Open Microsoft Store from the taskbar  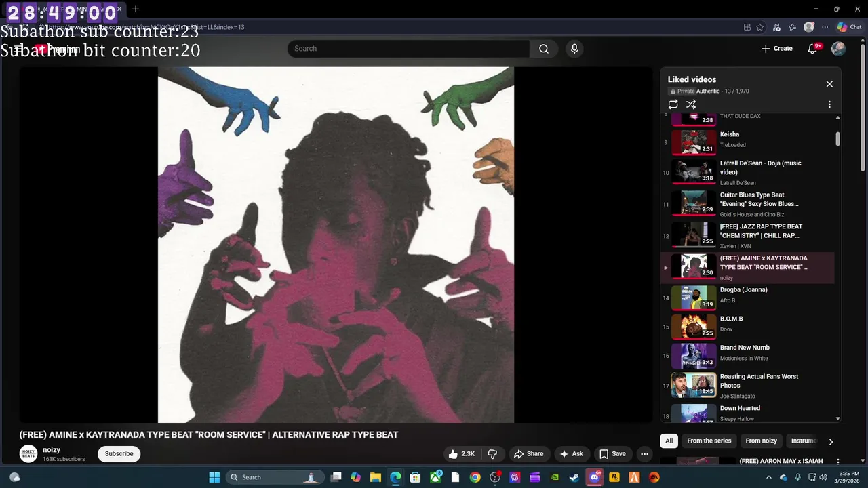[415, 477]
